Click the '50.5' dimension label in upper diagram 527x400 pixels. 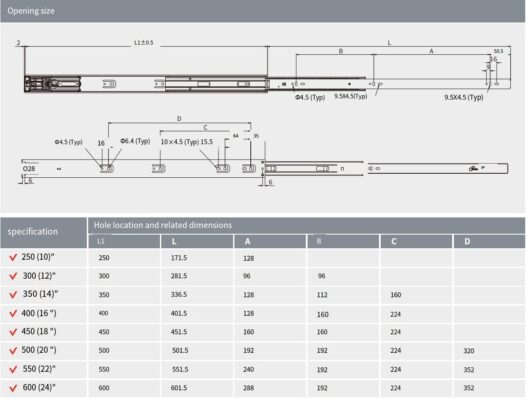[x=498, y=51]
